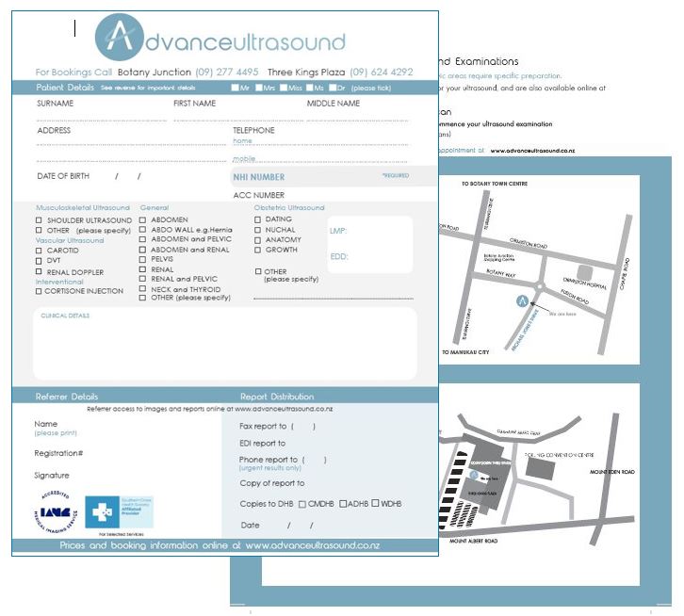Check the obstetric OTHER (please specify) box
The image size is (684, 616).
point(258,271)
